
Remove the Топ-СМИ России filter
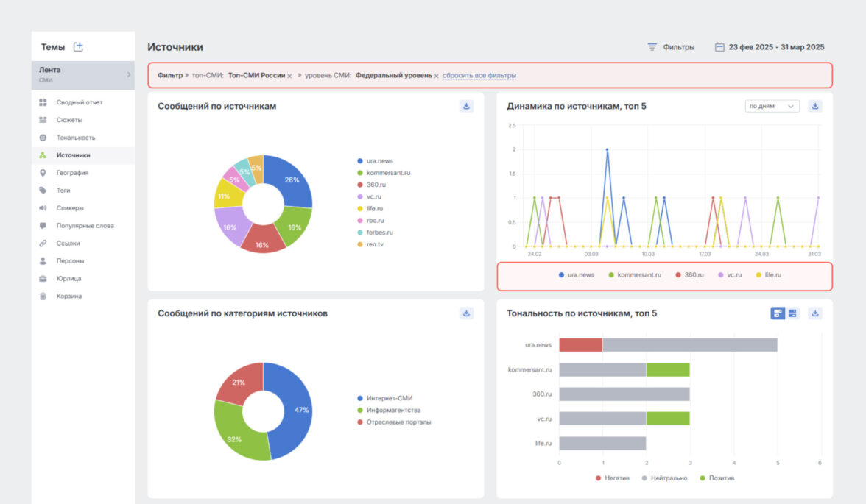pos(289,76)
